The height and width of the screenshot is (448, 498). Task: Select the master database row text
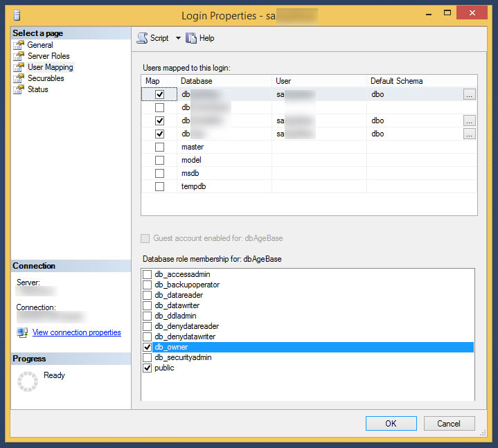pyautogui.click(x=193, y=147)
